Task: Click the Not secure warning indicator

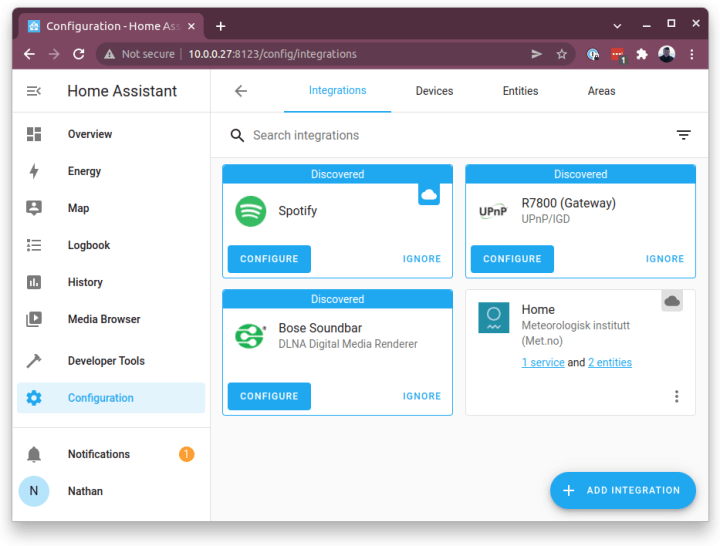Action: 140,54
